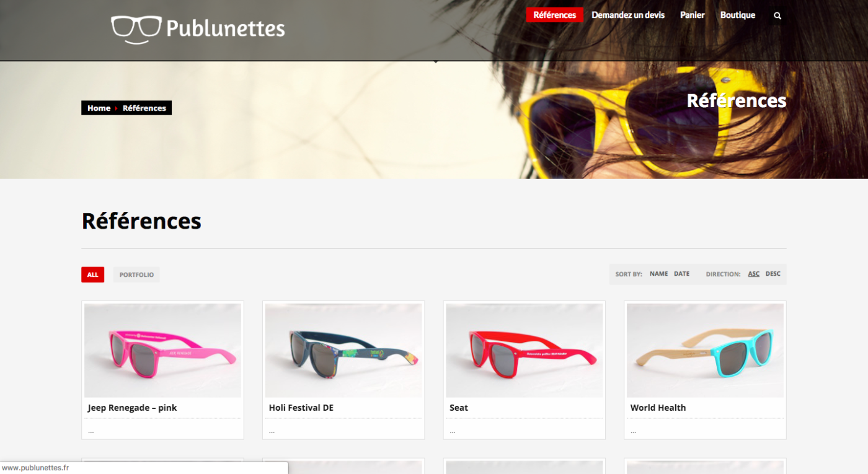Set sort direction to DESC
The height and width of the screenshot is (474, 868).
pyautogui.click(x=773, y=274)
